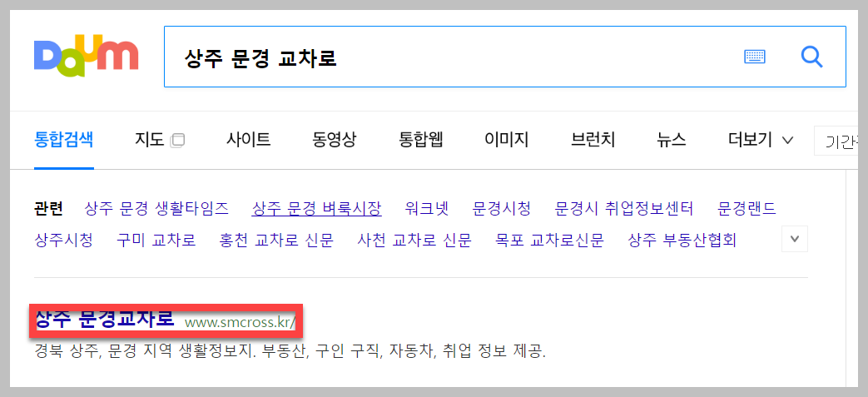Open the 문경시청 related search
Screen dimensions: 868x397
(502, 209)
